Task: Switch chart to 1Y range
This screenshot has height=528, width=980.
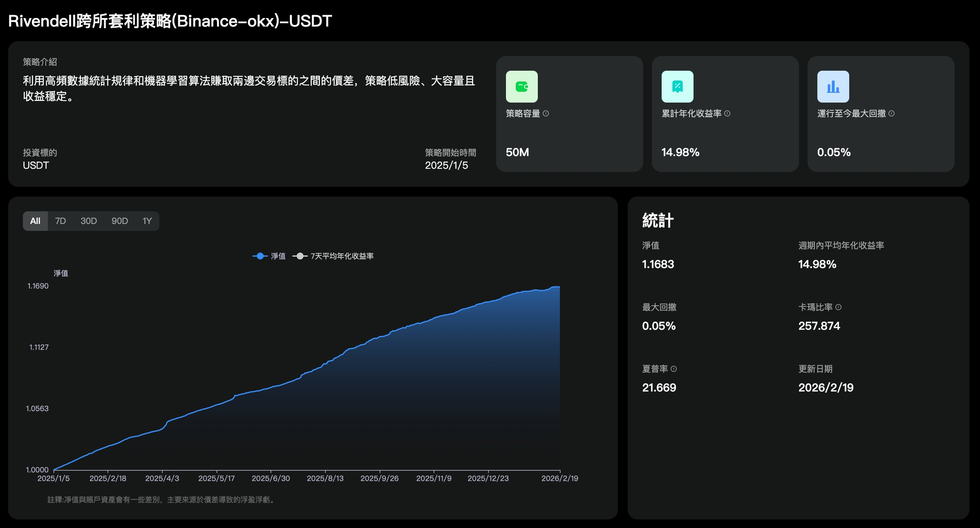Action: tap(147, 221)
